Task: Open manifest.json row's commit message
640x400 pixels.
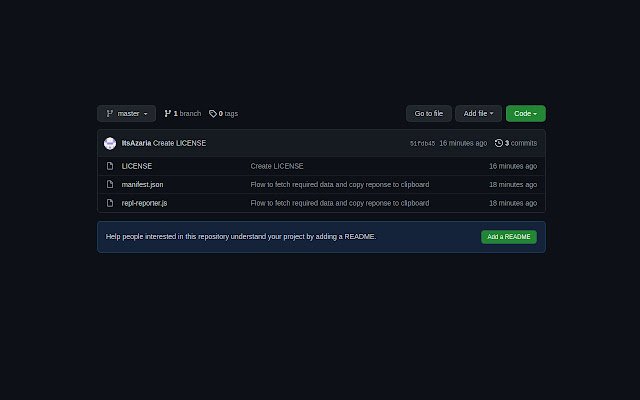Action: pos(340,184)
